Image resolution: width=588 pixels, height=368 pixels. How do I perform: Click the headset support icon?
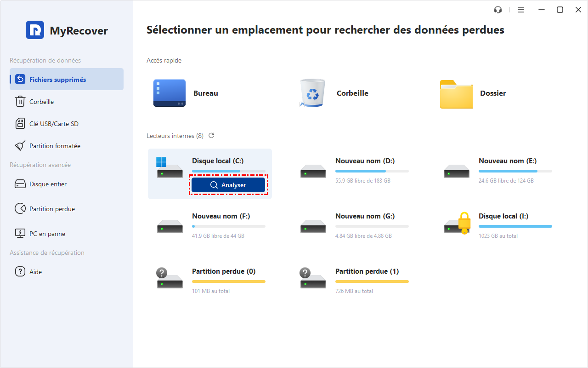coord(498,10)
